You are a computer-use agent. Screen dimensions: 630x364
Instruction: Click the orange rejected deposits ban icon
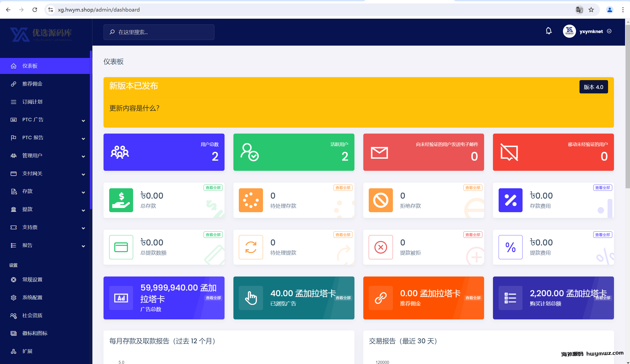click(x=381, y=200)
